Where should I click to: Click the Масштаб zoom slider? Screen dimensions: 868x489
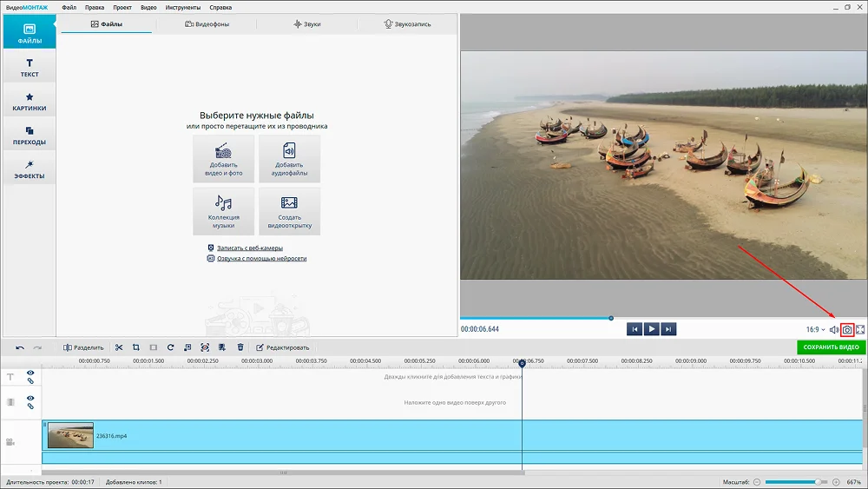[797, 482]
